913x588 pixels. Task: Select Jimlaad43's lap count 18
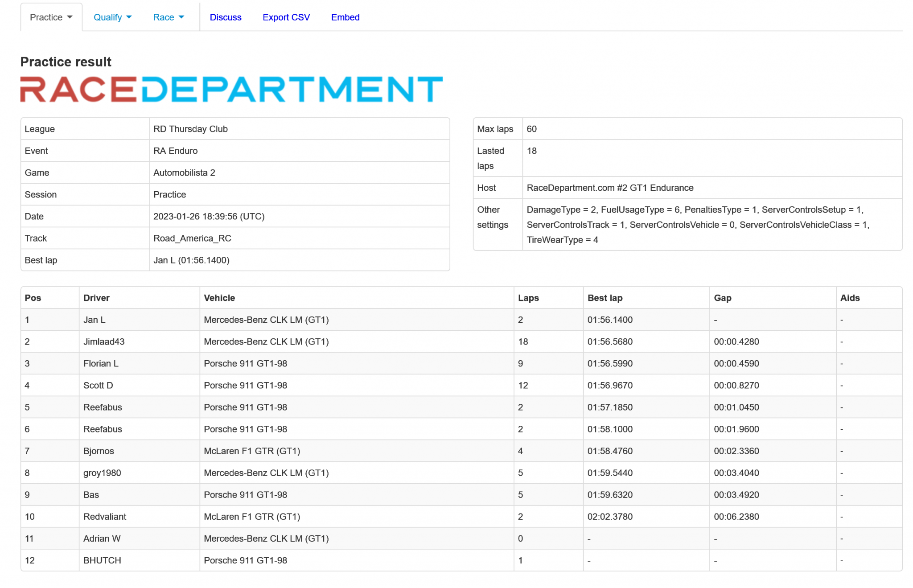point(523,341)
